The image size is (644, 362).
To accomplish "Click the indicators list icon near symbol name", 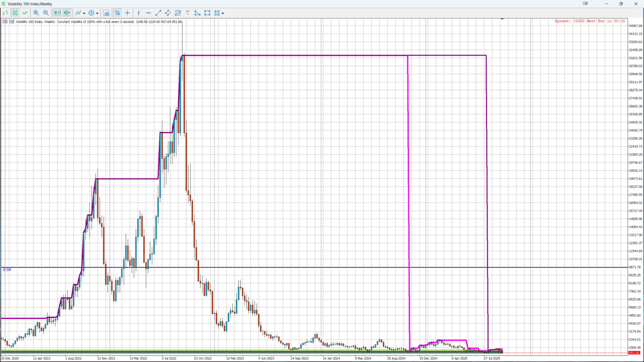I will point(5,22).
